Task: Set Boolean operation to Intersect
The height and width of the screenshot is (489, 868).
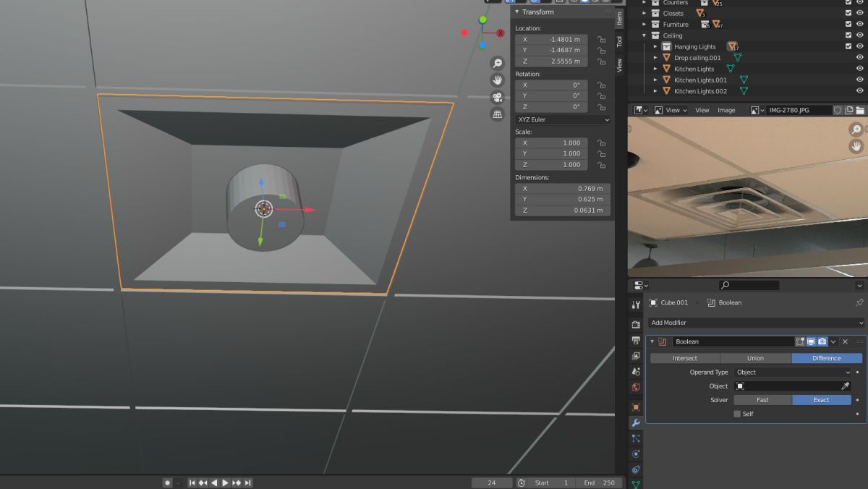Action: click(x=685, y=358)
